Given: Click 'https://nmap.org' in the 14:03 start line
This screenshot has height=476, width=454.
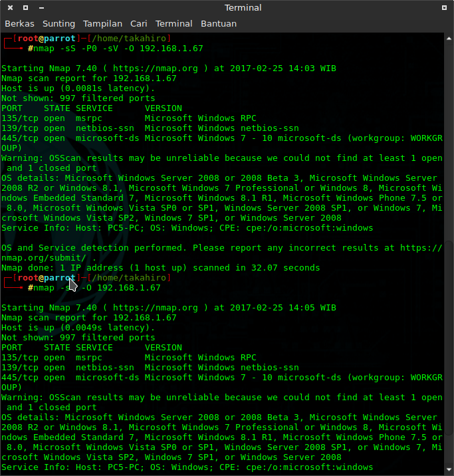Looking at the screenshot, I should click(x=156, y=68).
